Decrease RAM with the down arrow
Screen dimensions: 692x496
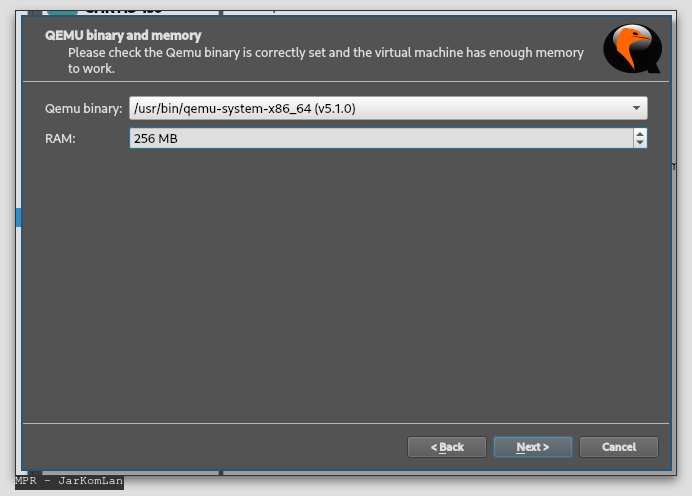pyautogui.click(x=639, y=144)
